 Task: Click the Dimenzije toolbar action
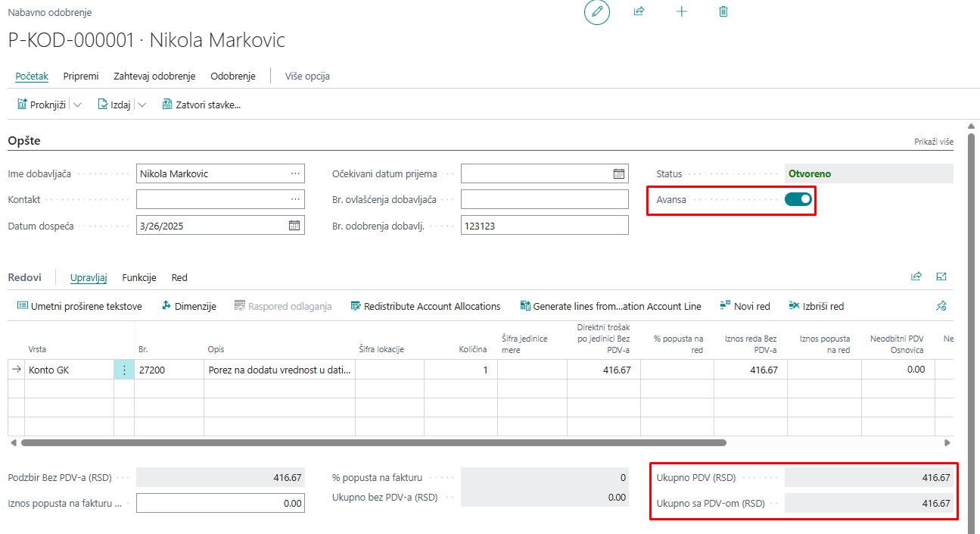(x=189, y=307)
